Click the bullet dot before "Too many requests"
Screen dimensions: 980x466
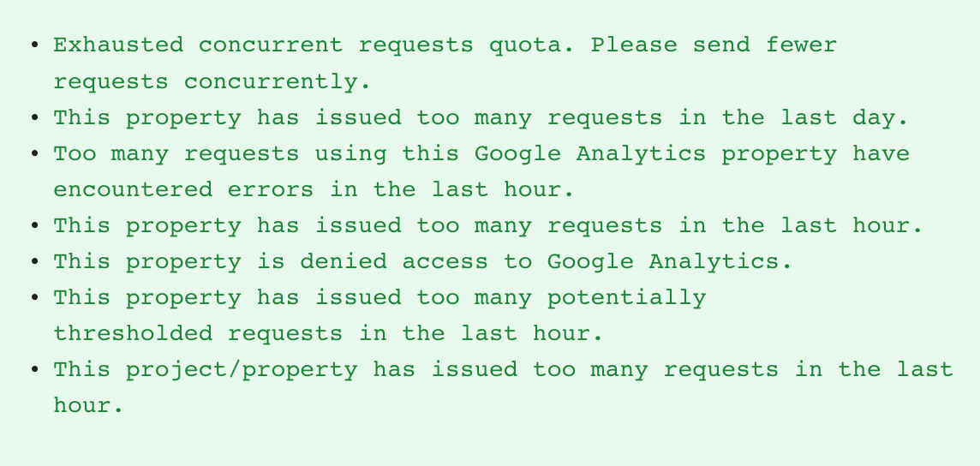[34, 154]
